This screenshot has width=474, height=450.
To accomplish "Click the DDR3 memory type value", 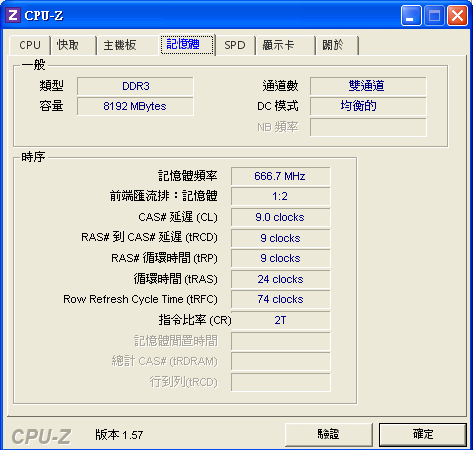I will pos(135,86).
